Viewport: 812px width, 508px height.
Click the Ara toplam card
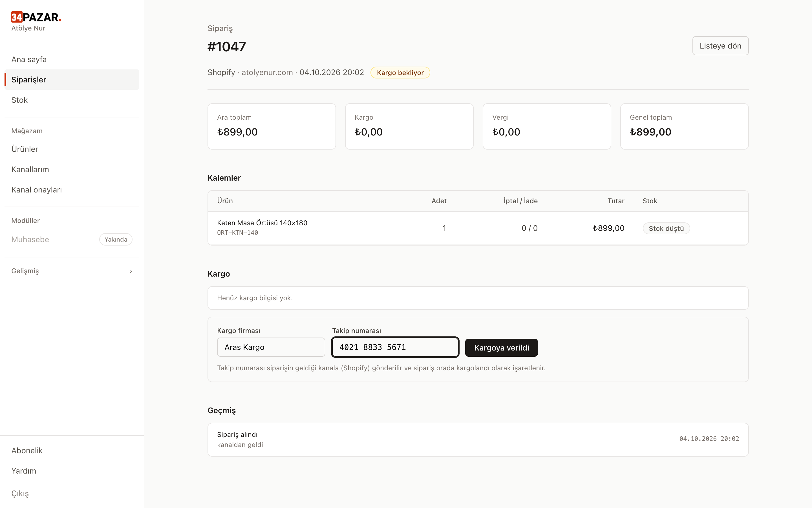[272, 126]
